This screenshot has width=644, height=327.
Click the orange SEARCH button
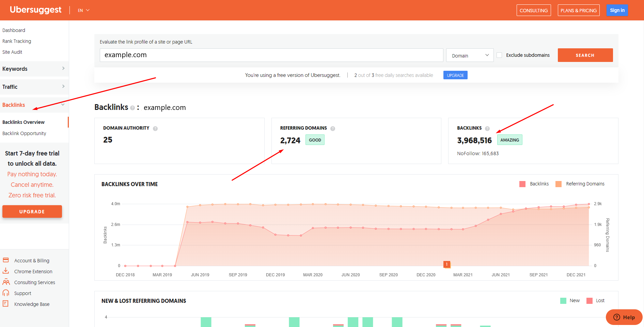click(585, 55)
